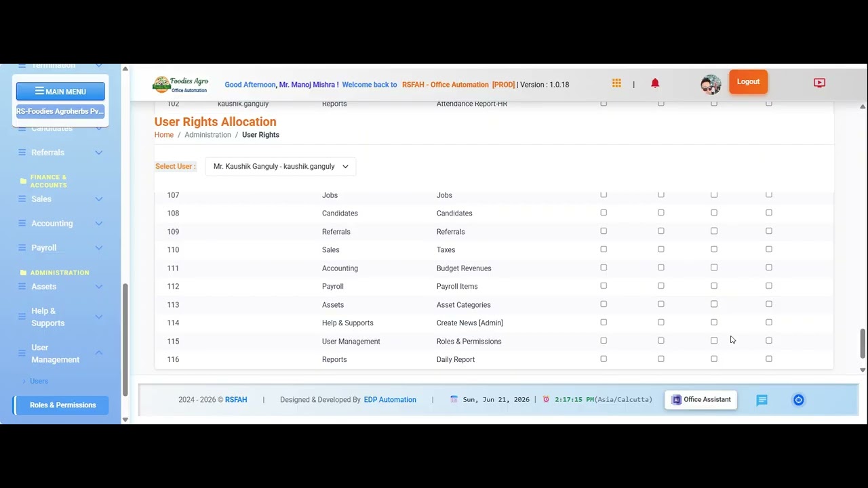Tick fourth checkbox in Help & Supports row 114
The image size is (868, 488).
click(769, 323)
